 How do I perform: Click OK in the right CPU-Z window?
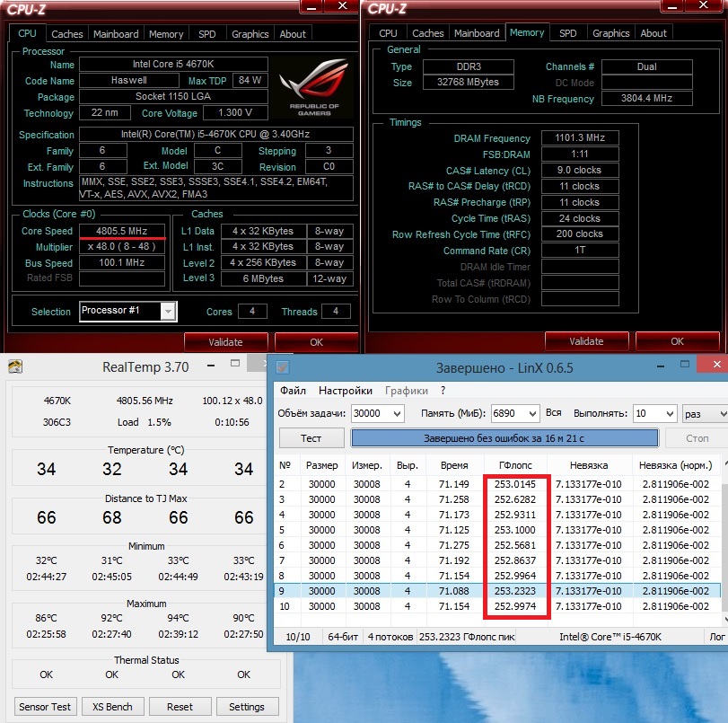[677, 341]
